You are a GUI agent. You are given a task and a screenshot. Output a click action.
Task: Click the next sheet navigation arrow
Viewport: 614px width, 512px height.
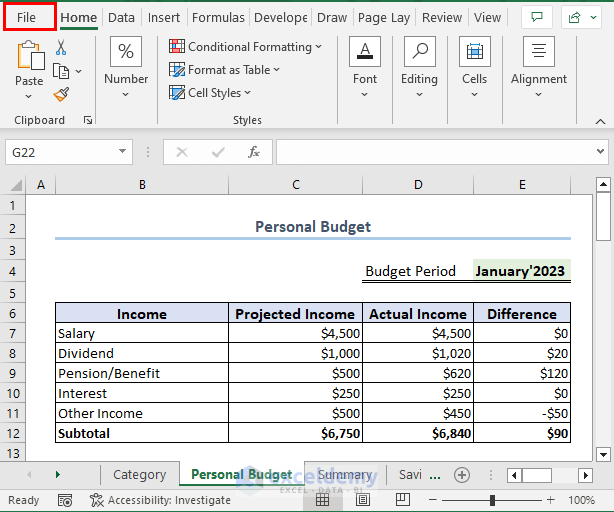point(58,475)
